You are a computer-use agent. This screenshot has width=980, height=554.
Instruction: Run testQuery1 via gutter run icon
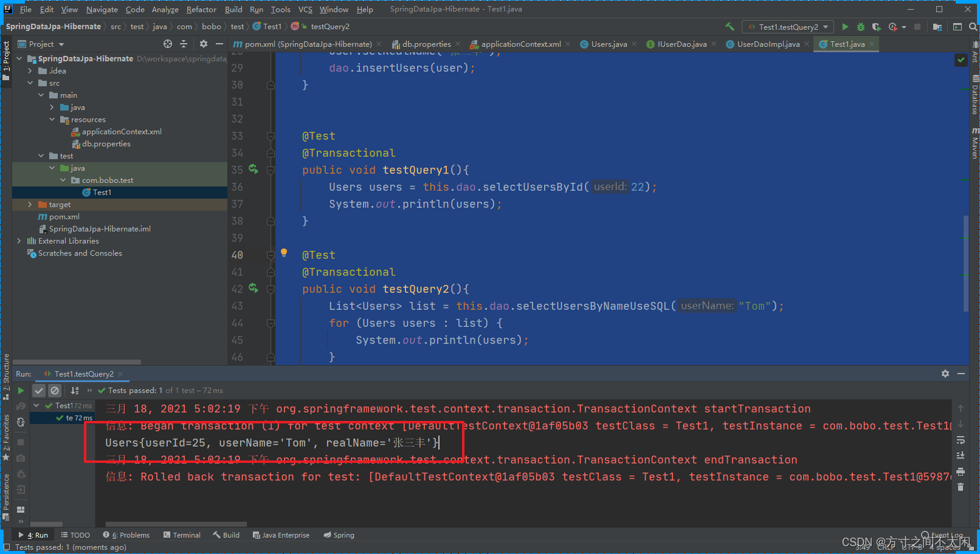[x=254, y=169]
